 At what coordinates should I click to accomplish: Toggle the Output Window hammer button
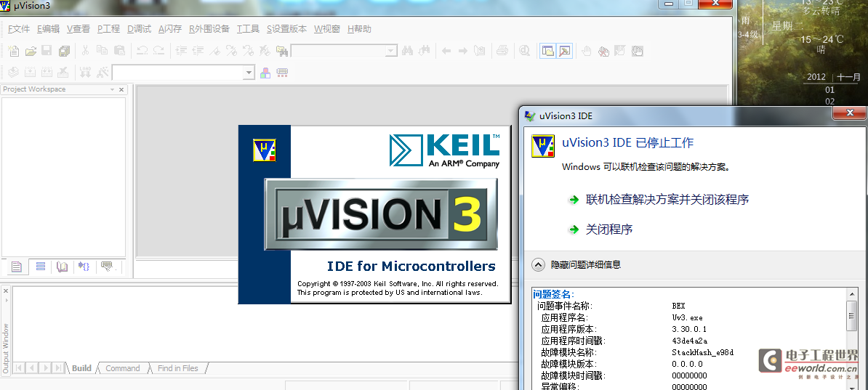[565, 51]
